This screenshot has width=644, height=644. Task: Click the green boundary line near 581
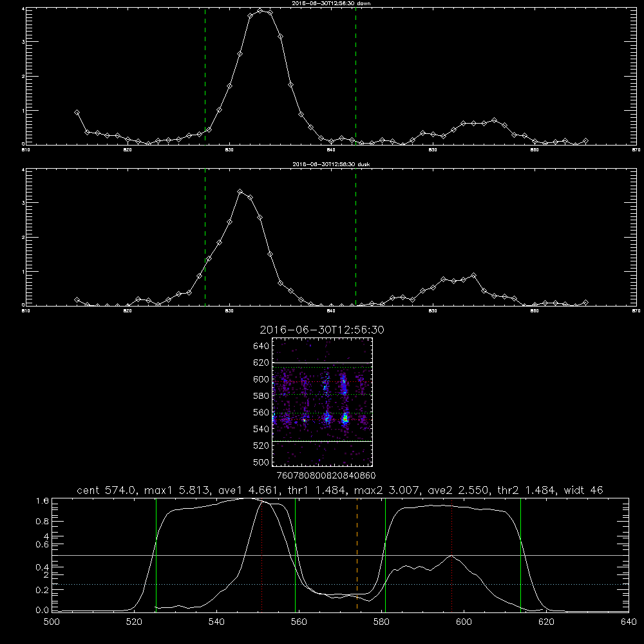tap(385, 554)
